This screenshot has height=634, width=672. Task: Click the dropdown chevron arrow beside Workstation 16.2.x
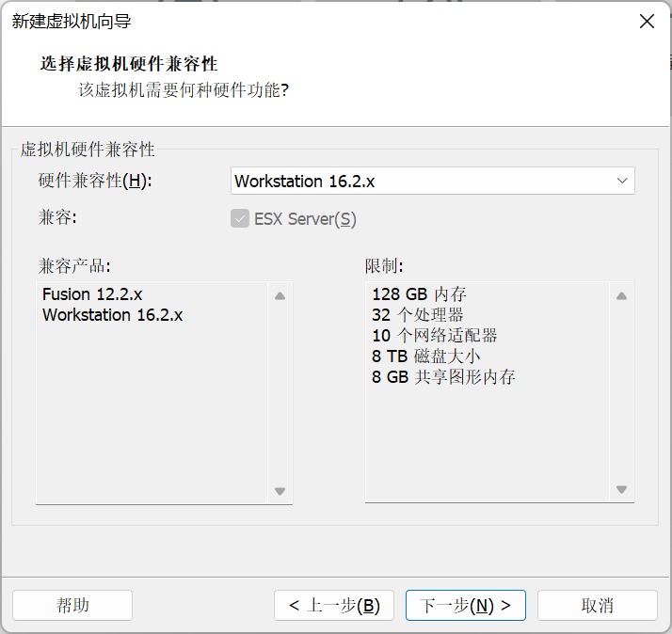click(x=622, y=181)
